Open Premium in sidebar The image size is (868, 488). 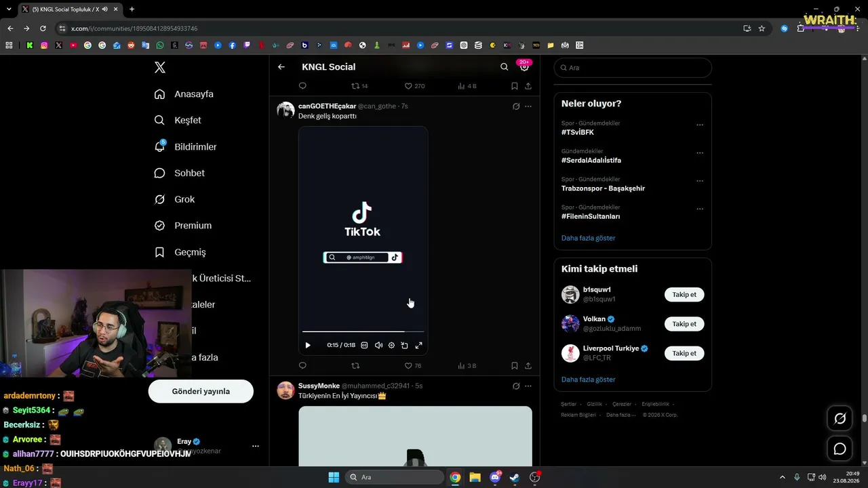[x=183, y=226]
